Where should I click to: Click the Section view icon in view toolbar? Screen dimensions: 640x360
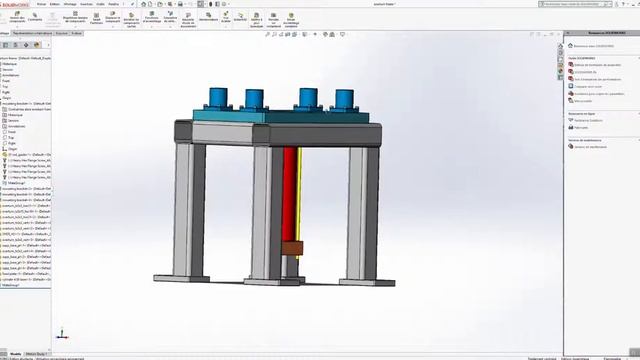(x=288, y=35)
